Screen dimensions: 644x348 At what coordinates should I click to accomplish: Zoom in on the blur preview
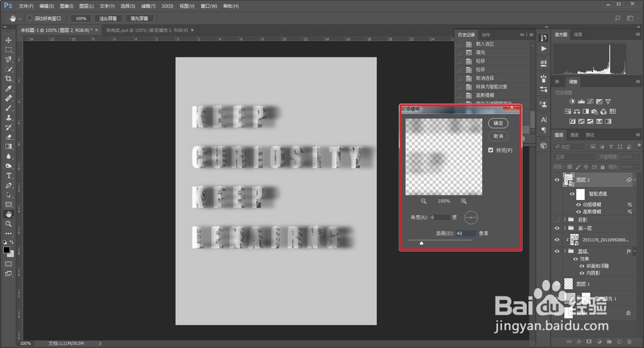click(x=464, y=201)
